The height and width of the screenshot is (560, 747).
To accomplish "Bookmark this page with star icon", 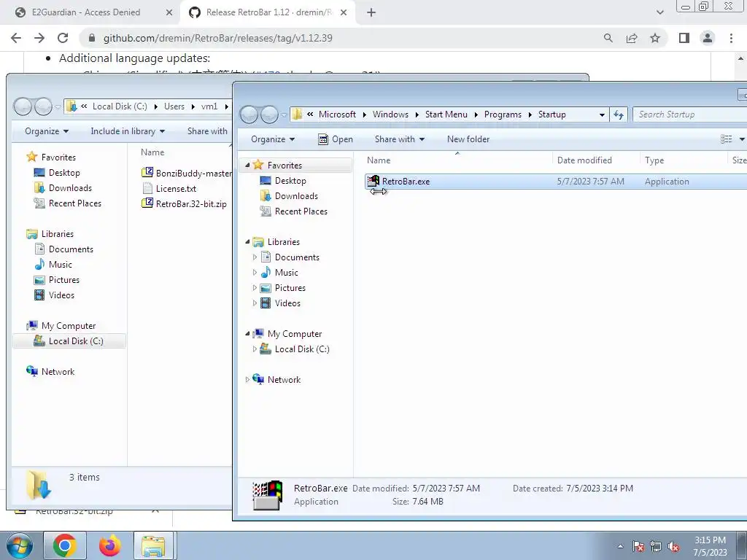I will (x=655, y=38).
